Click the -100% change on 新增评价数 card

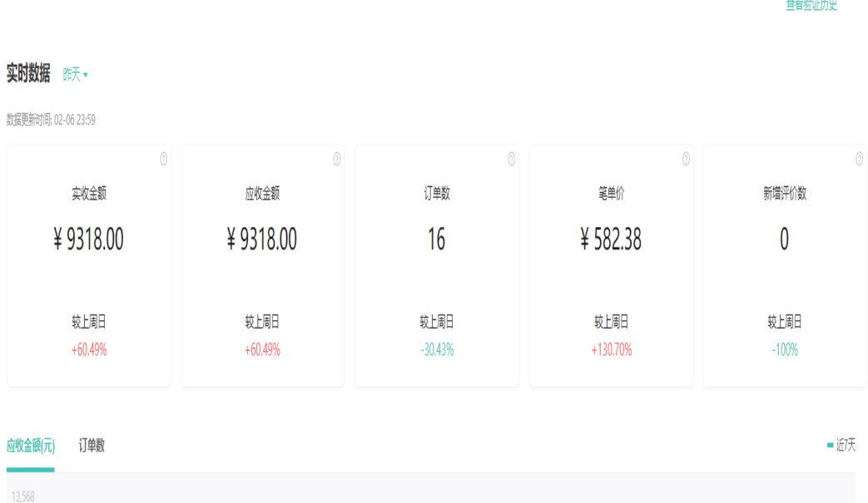tap(785, 350)
